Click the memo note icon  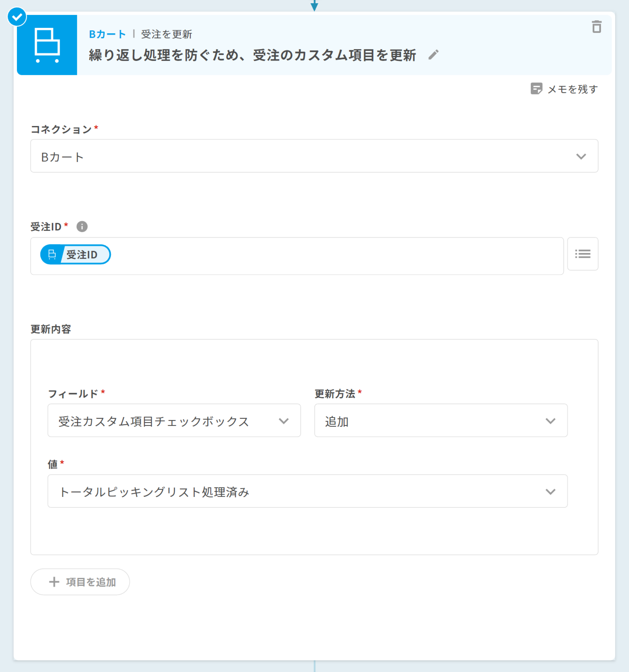pyautogui.click(x=536, y=89)
